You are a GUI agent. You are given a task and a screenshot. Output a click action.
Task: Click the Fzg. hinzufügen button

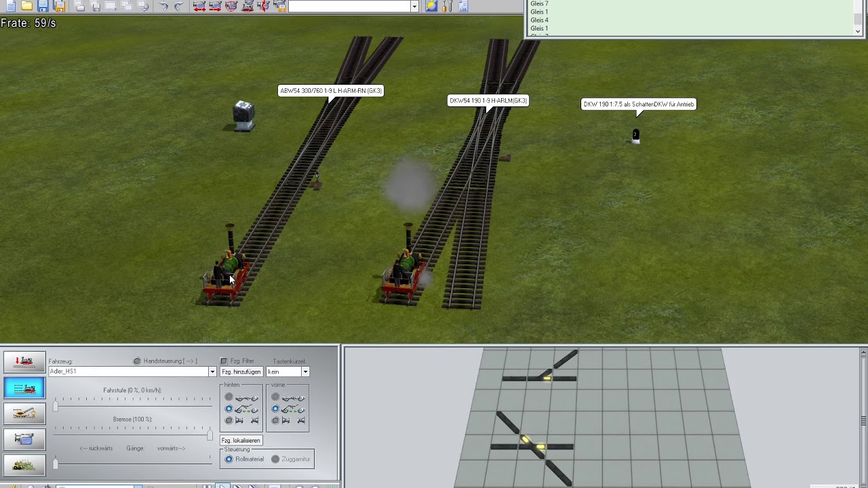click(x=241, y=371)
